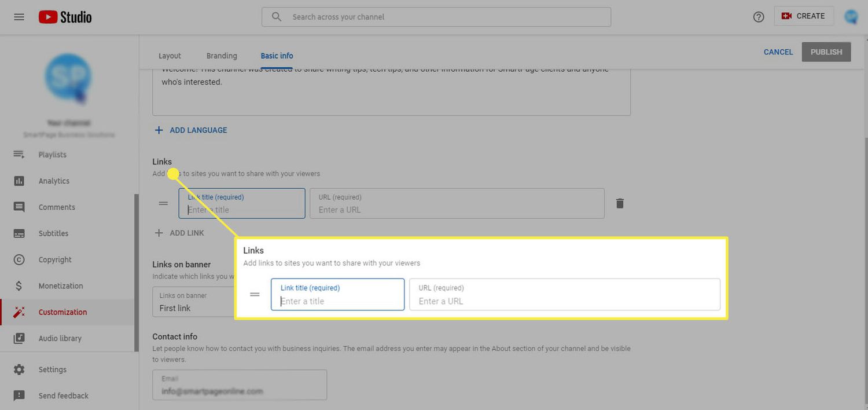
Task: Open the Audio library
Action: click(x=60, y=338)
